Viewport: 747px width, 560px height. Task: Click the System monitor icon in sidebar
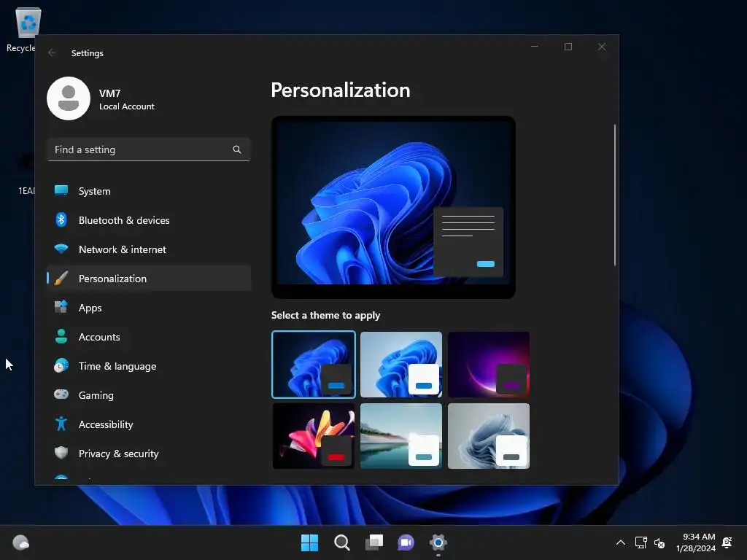tap(61, 190)
